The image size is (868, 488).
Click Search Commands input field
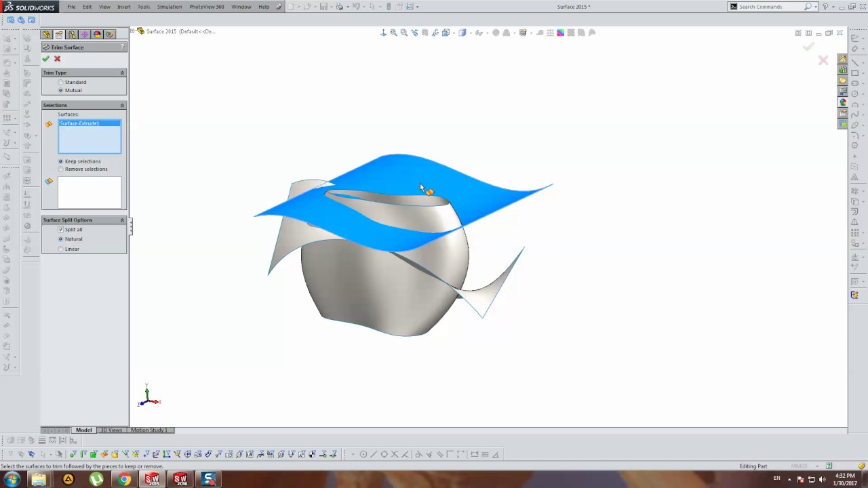(771, 7)
